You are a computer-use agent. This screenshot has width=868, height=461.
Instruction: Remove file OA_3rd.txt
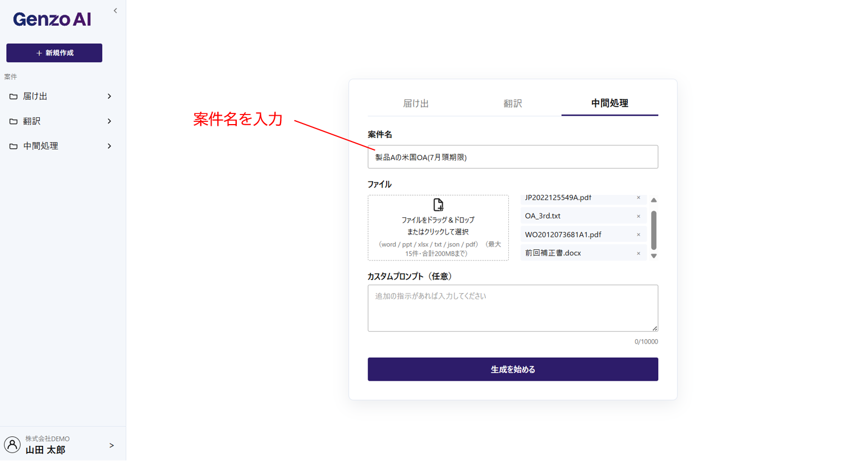coord(638,216)
